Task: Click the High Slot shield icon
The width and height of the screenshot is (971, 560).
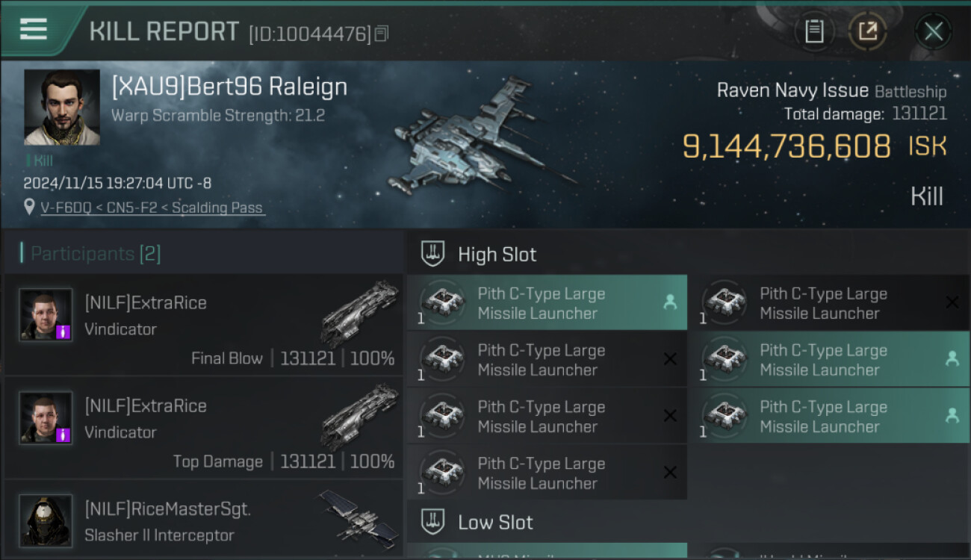Action: (x=432, y=254)
